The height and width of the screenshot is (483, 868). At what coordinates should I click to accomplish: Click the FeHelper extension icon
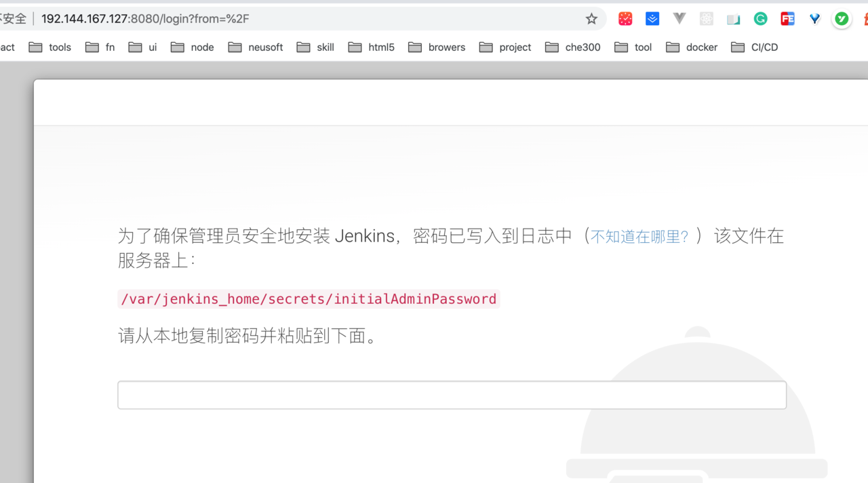[x=787, y=18]
